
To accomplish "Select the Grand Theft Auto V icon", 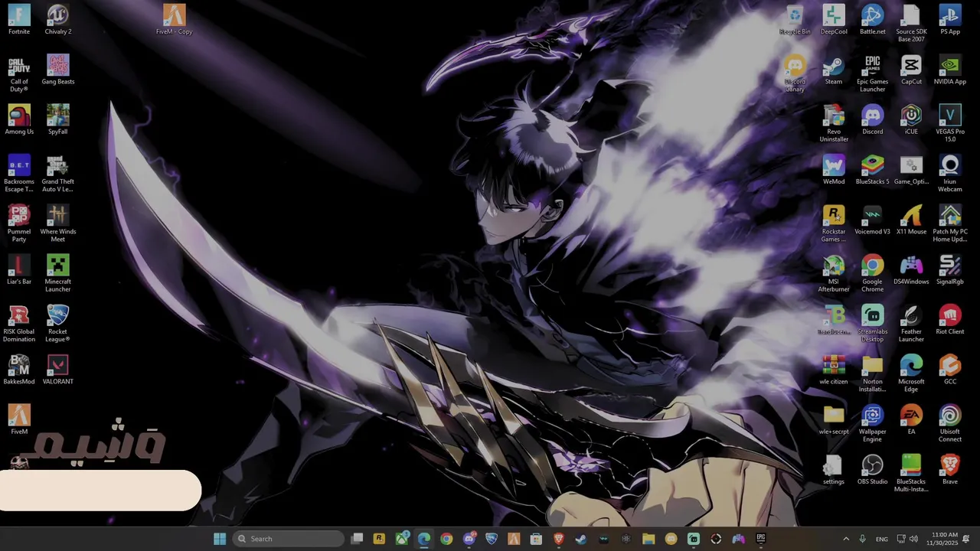I will [x=58, y=174].
